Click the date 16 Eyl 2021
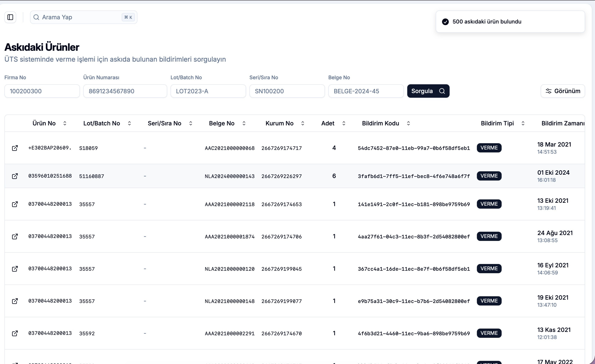 click(553, 265)
